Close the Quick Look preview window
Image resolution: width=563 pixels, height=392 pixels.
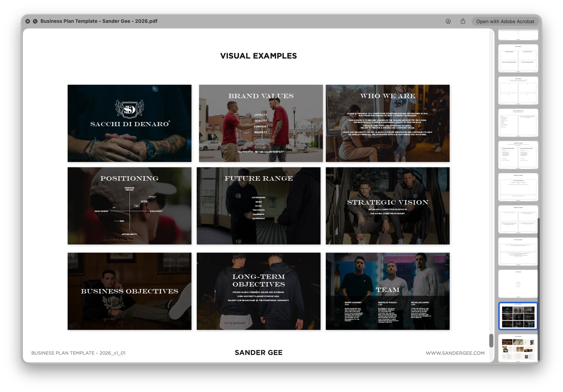(28, 21)
